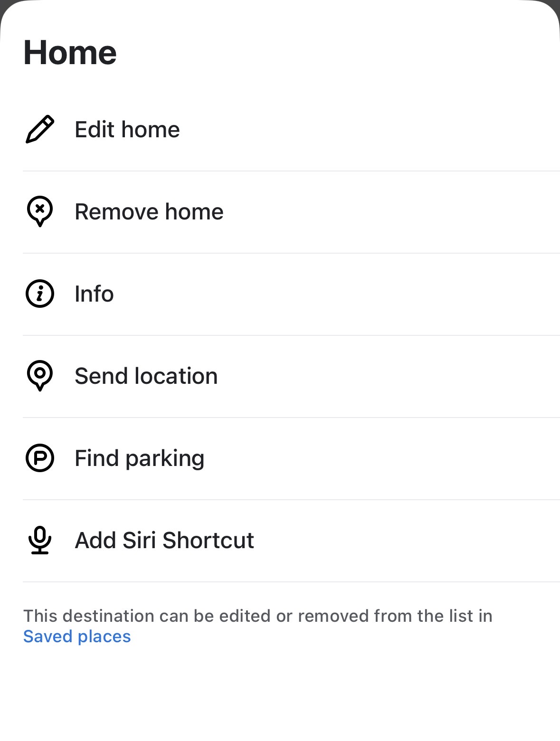Viewport: 560px width, 741px height.
Task: Tap blank right side of Send location row
Action: point(404,376)
